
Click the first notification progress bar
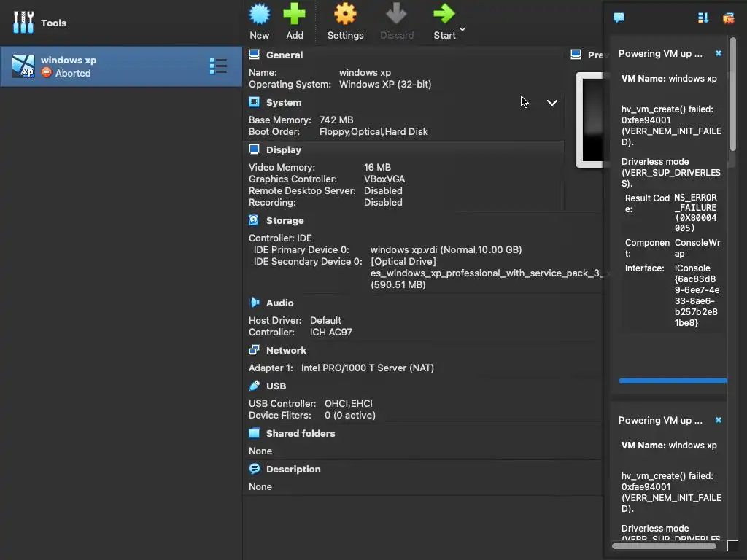tap(673, 381)
